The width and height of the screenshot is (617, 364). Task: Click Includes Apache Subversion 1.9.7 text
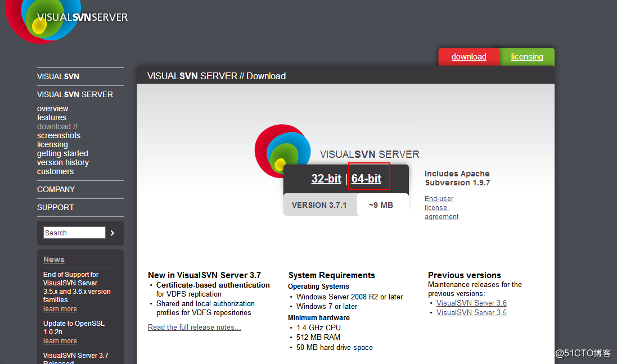coord(457,178)
